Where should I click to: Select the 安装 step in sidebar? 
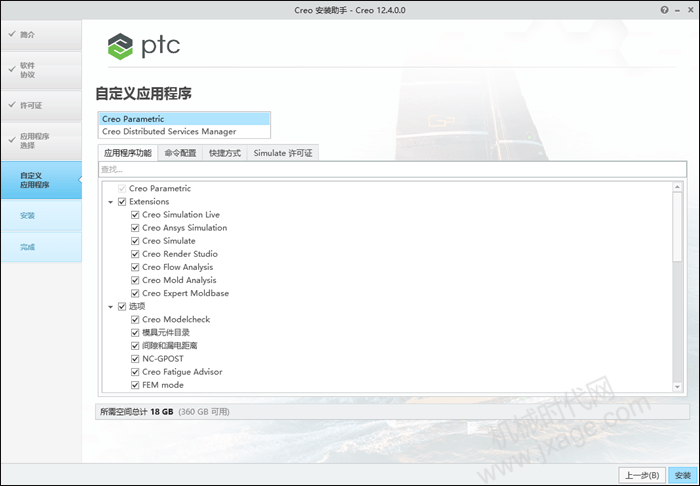click(x=41, y=216)
